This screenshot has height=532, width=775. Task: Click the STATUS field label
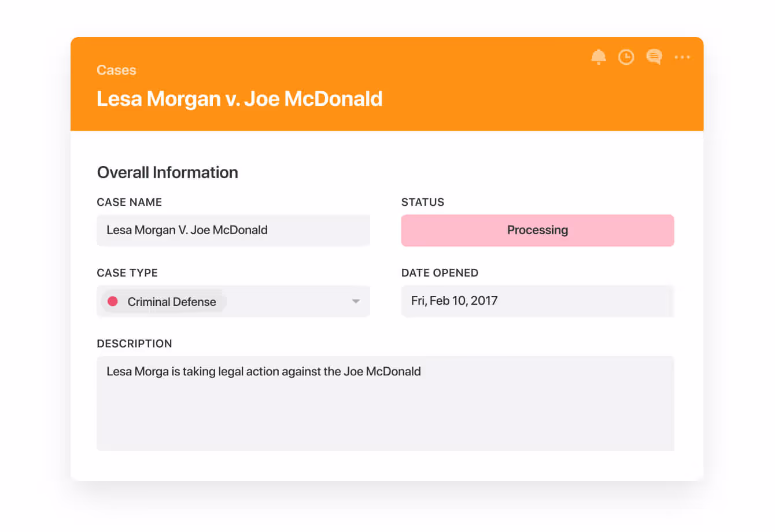coord(422,202)
